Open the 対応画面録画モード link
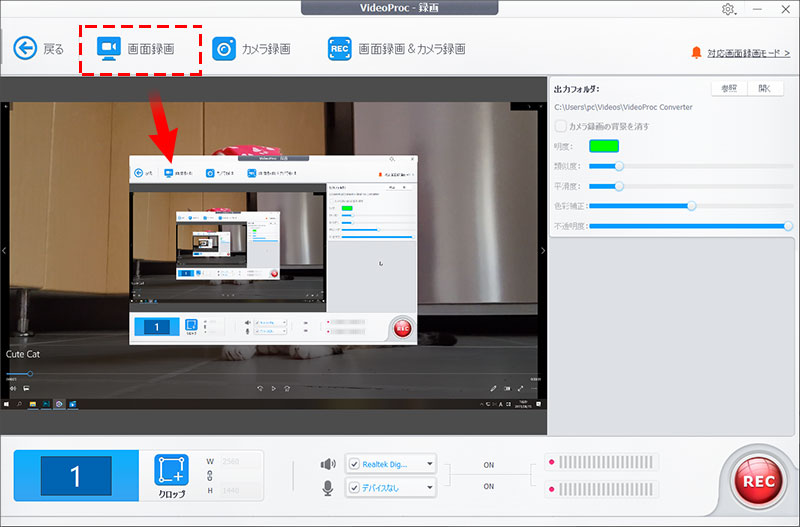The image size is (800, 527). [x=748, y=53]
